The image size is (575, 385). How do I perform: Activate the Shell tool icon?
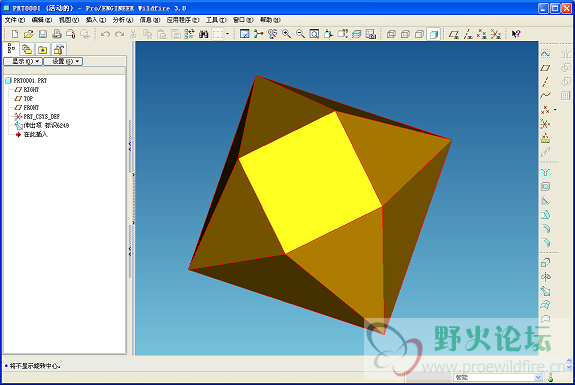(x=545, y=187)
